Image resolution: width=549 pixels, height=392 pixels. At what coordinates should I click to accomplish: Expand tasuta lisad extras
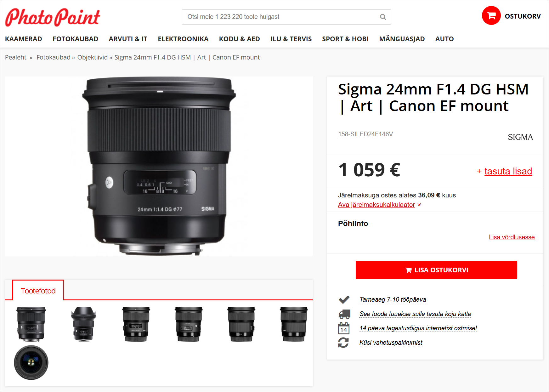click(x=504, y=171)
